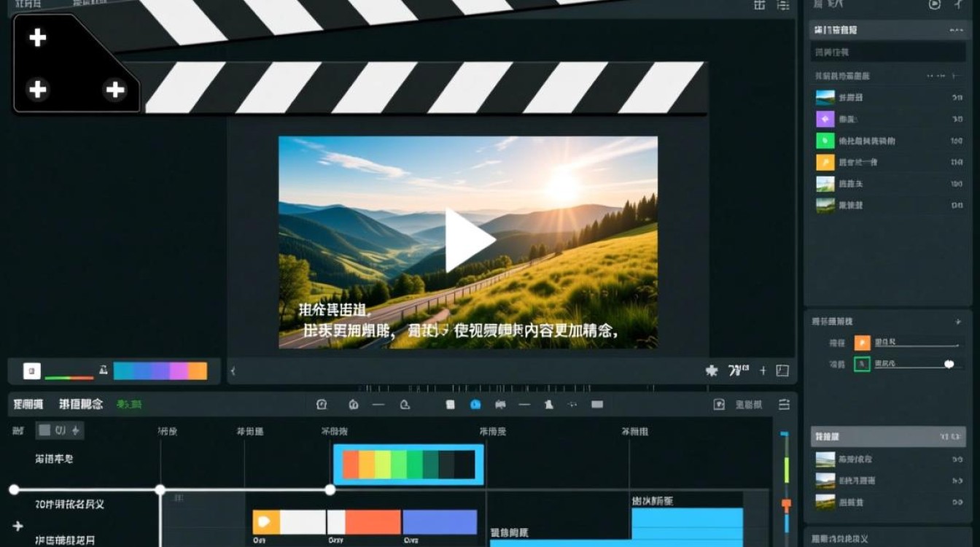Open the green-text timeline tab

(x=129, y=404)
